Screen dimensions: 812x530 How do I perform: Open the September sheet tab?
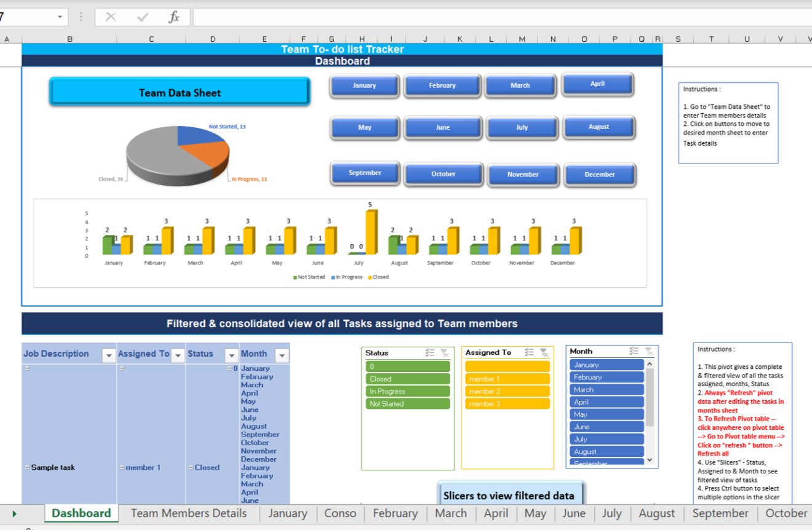tap(720, 513)
